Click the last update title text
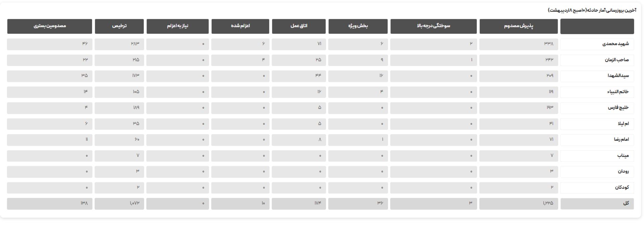644x228 pixels. (592, 10)
